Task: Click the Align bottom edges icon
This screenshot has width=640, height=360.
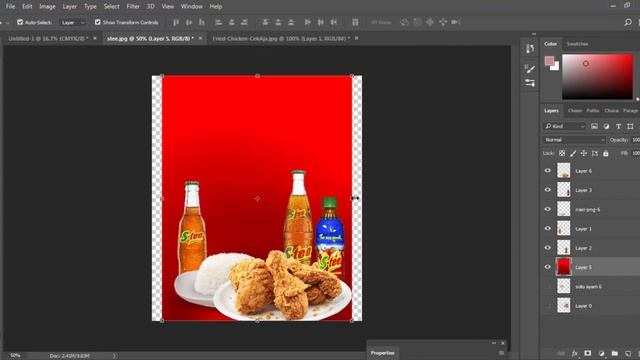Action: (202, 22)
